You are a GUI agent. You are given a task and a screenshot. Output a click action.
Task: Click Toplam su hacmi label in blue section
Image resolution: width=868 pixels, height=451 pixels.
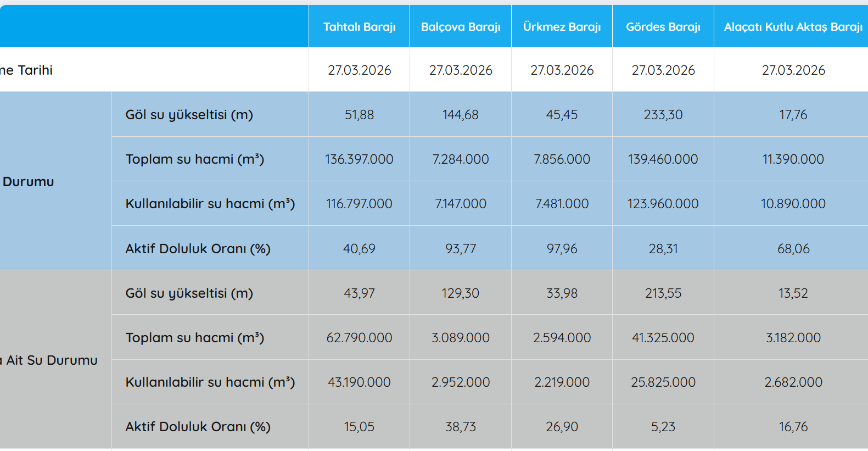pyautogui.click(x=195, y=159)
